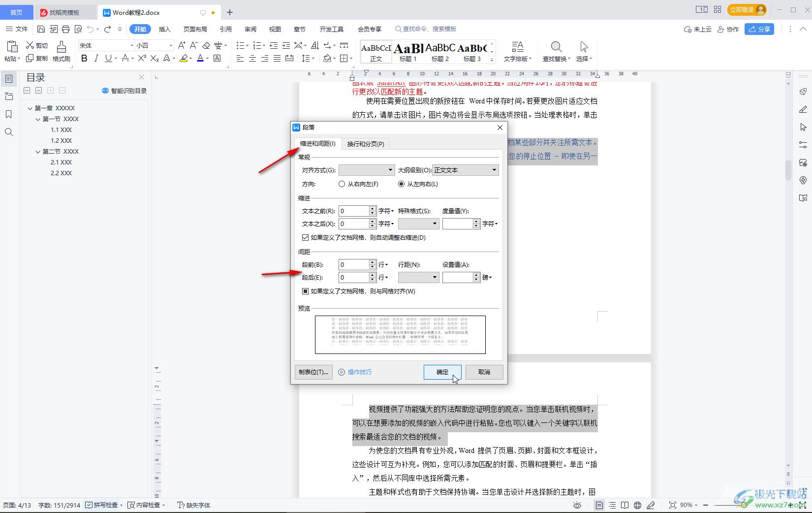
Task: Open alignment dropdown in paragraph dialog
Action: tap(367, 170)
